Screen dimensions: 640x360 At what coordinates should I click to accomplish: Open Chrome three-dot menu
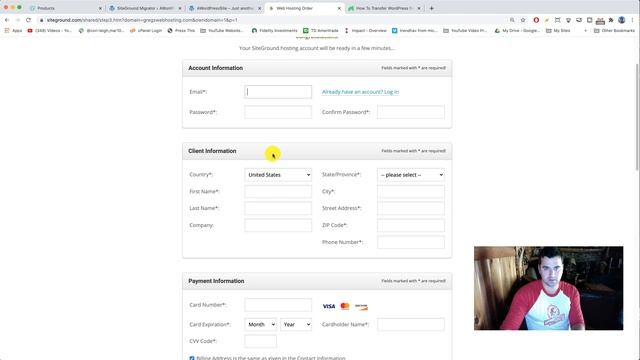pyautogui.click(x=632, y=20)
